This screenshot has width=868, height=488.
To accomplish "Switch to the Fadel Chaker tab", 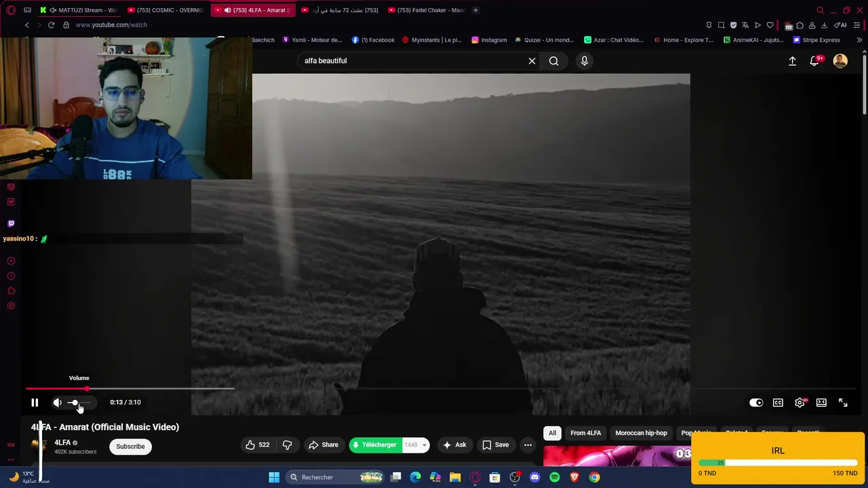I will pos(426,10).
